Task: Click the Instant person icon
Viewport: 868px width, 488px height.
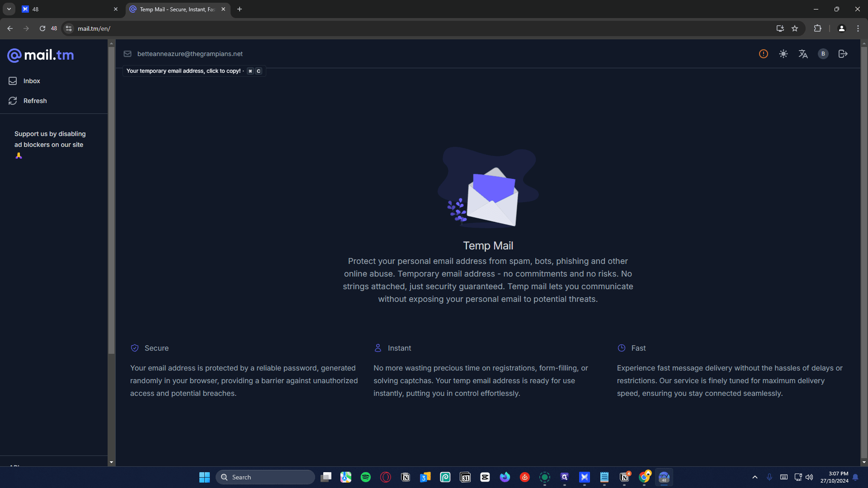Action: [x=378, y=348]
